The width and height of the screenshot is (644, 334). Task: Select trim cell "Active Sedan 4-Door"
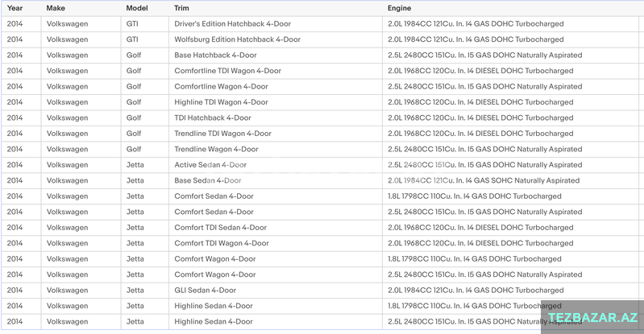tap(210, 165)
